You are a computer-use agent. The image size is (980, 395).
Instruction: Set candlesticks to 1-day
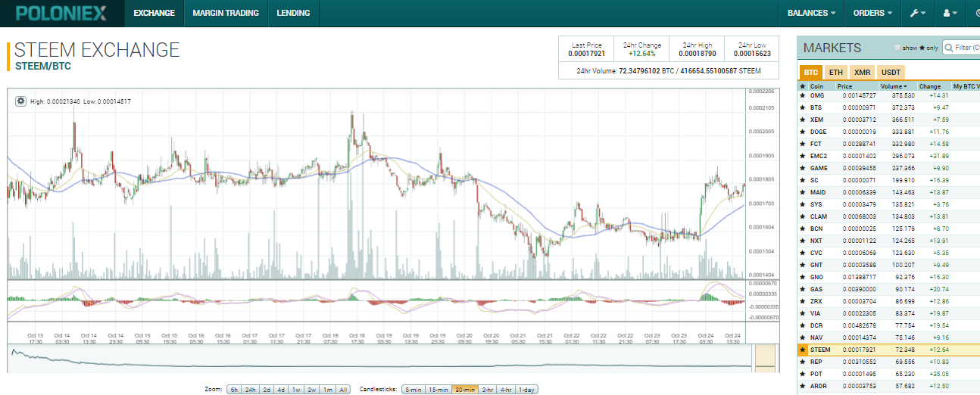[528, 389]
